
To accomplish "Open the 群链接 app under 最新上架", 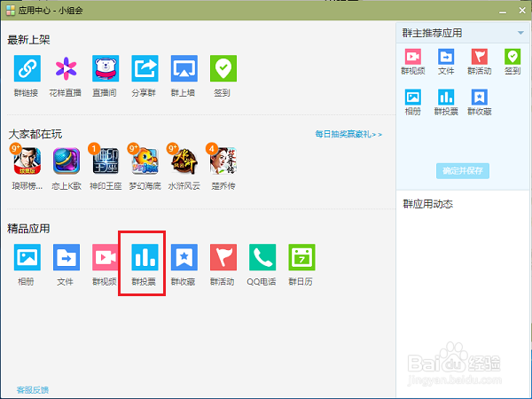I will tap(27, 68).
